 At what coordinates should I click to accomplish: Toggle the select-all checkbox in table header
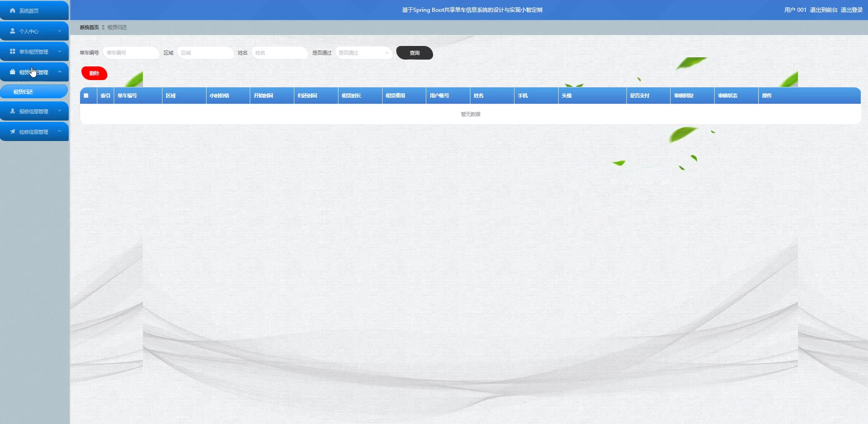(x=86, y=96)
